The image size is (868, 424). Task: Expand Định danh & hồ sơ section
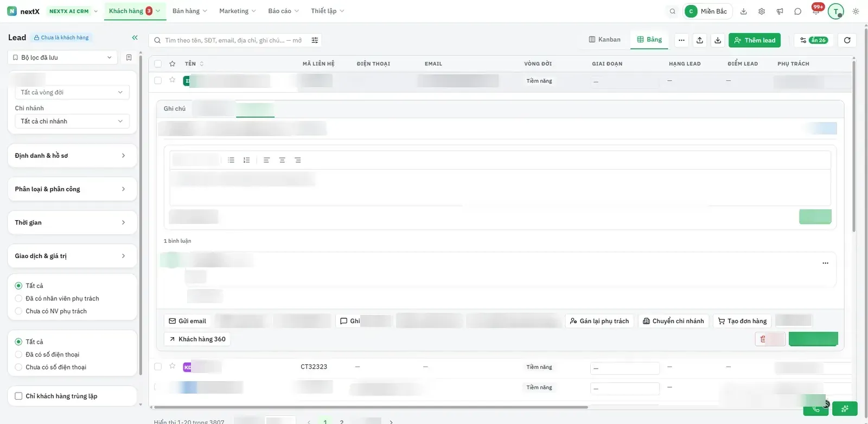click(72, 156)
